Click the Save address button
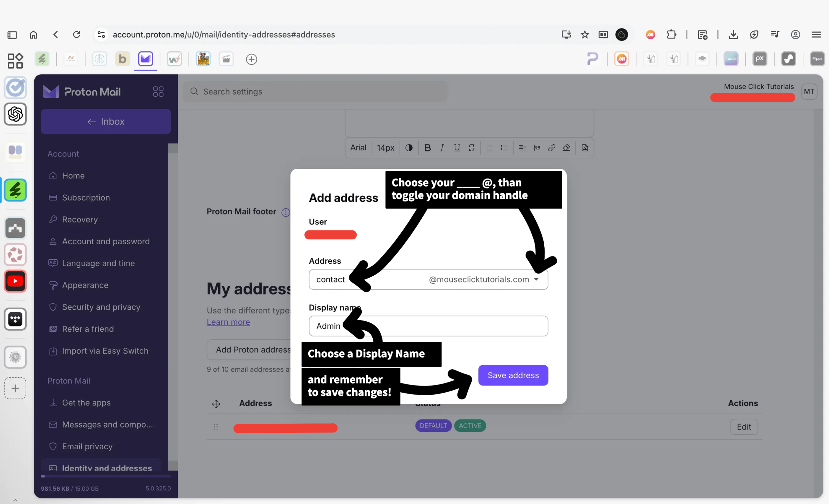Viewport: 829px width, 504px height. click(513, 375)
